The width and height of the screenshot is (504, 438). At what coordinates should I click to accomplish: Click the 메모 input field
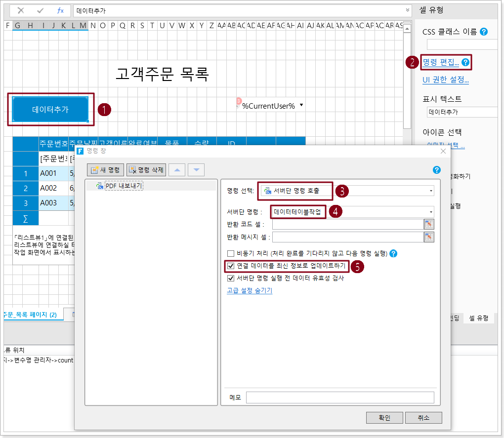pyautogui.click(x=340, y=398)
